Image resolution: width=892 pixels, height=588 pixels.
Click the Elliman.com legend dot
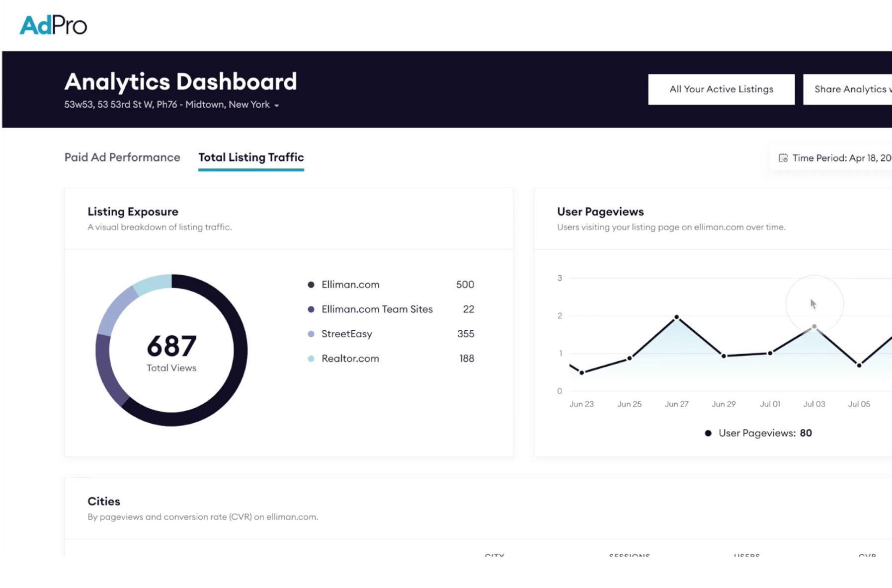pos(311,285)
